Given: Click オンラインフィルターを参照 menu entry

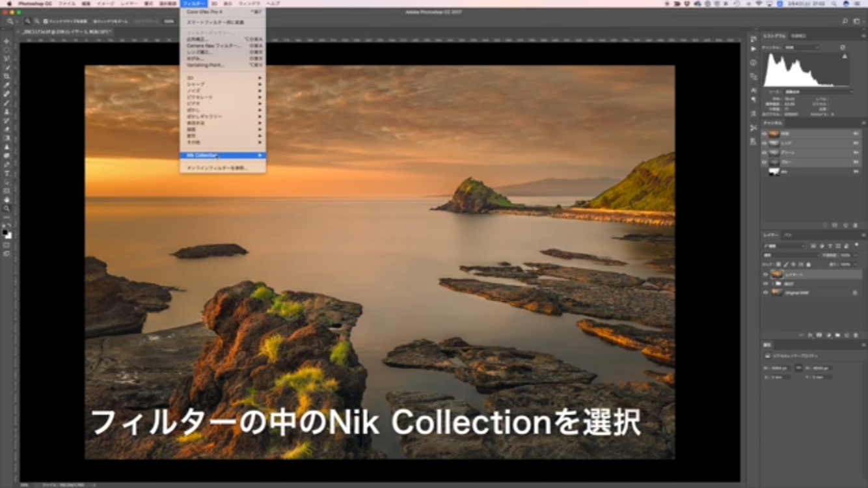Looking at the screenshot, I should pyautogui.click(x=223, y=168).
